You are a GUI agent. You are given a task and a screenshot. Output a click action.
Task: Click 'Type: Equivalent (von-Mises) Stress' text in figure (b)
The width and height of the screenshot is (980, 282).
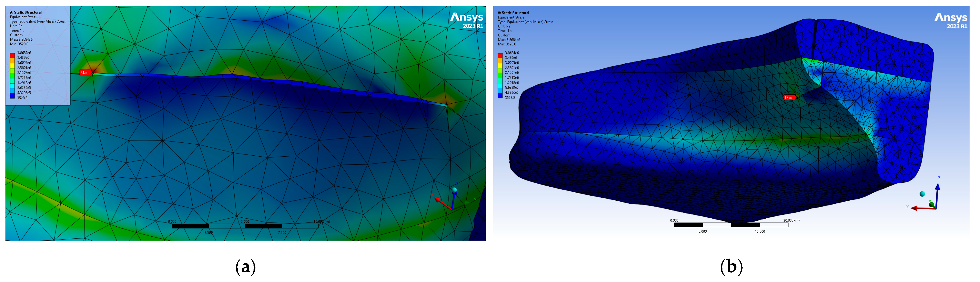tap(525, 22)
